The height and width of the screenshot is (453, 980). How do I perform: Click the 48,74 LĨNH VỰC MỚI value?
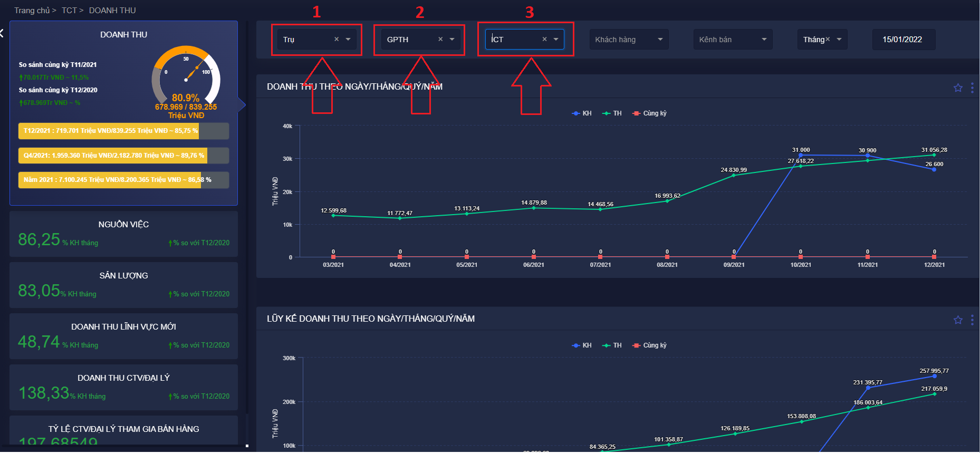(39, 342)
